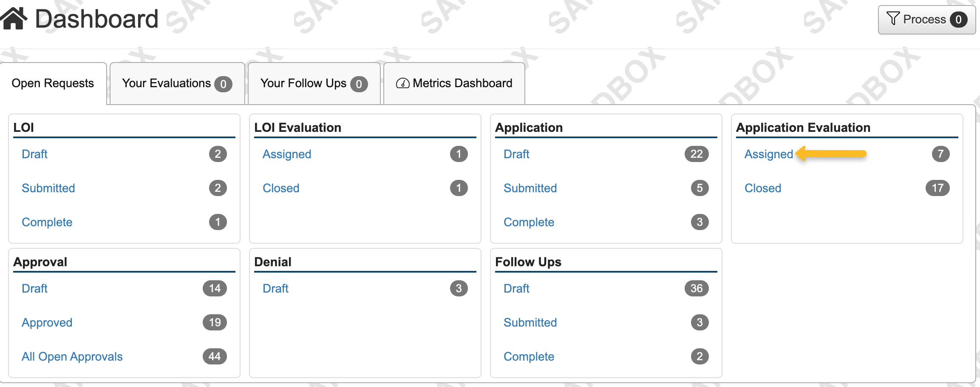View Complete Follow Ups
The width and height of the screenshot is (980, 387).
(x=529, y=356)
